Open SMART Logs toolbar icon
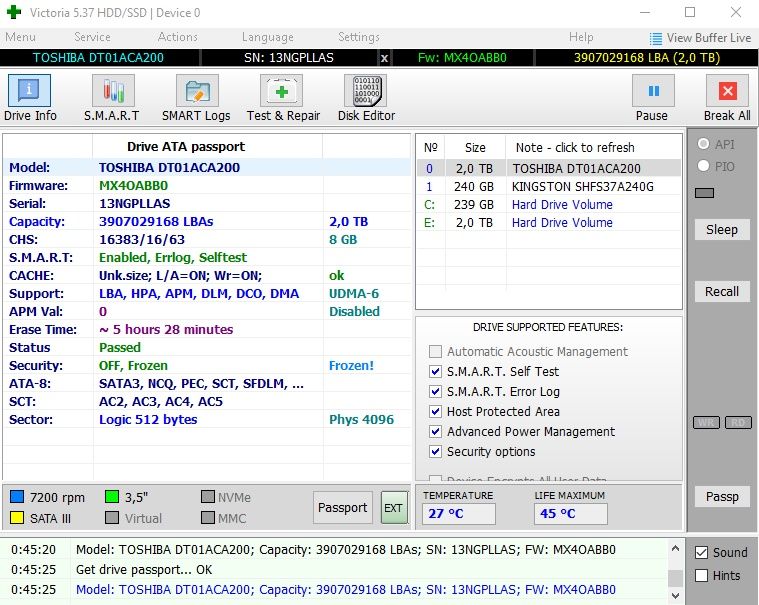 [x=197, y=91]
